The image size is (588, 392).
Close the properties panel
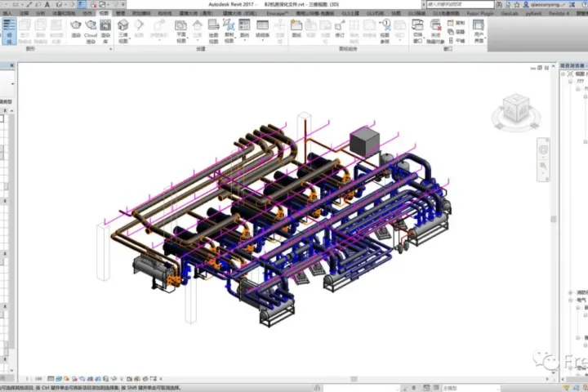(11, 65)
